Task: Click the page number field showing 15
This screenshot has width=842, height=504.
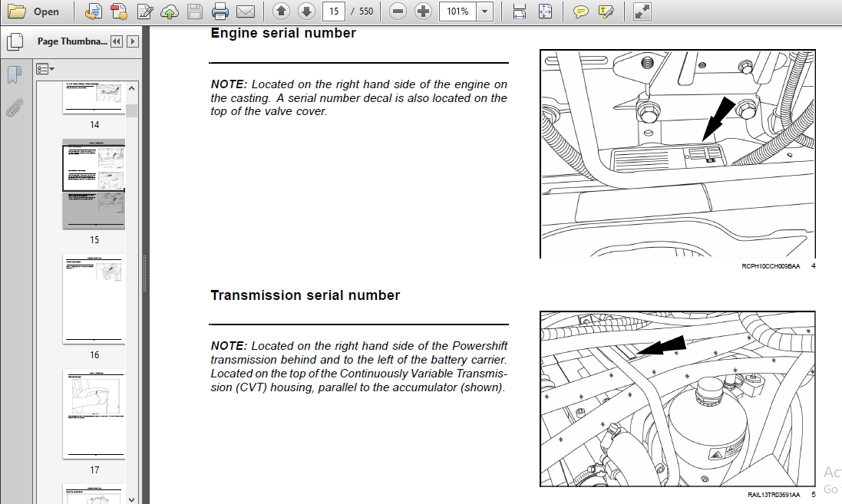Action: pyautogui.click(x=333, y=12)
